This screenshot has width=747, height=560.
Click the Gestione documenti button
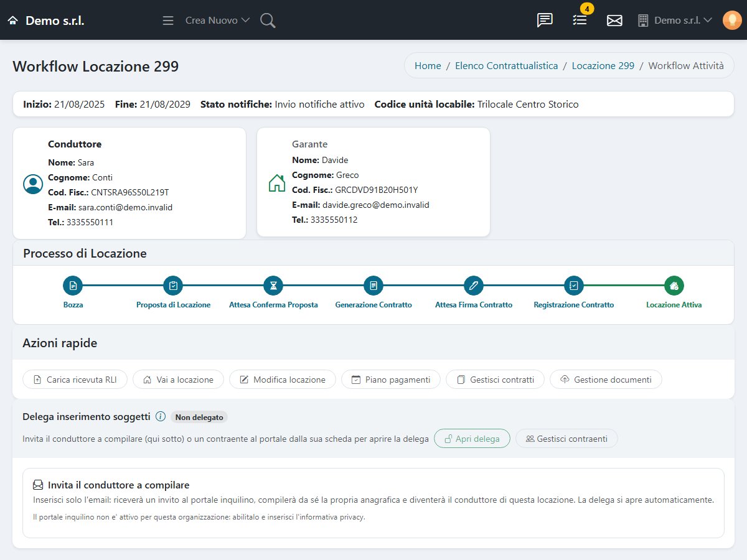pos(606,380)
